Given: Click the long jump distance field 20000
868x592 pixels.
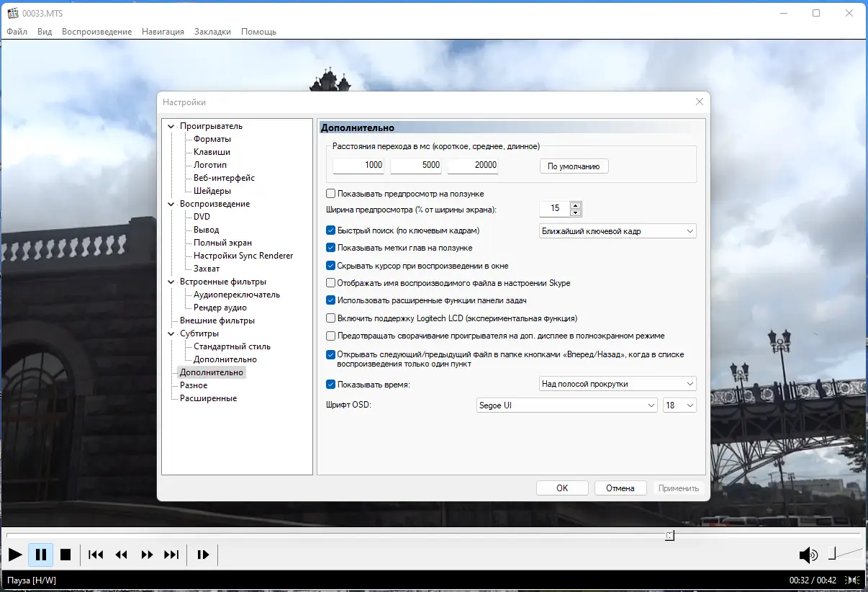Looking at the screenshot, I should tap(474, 166).
